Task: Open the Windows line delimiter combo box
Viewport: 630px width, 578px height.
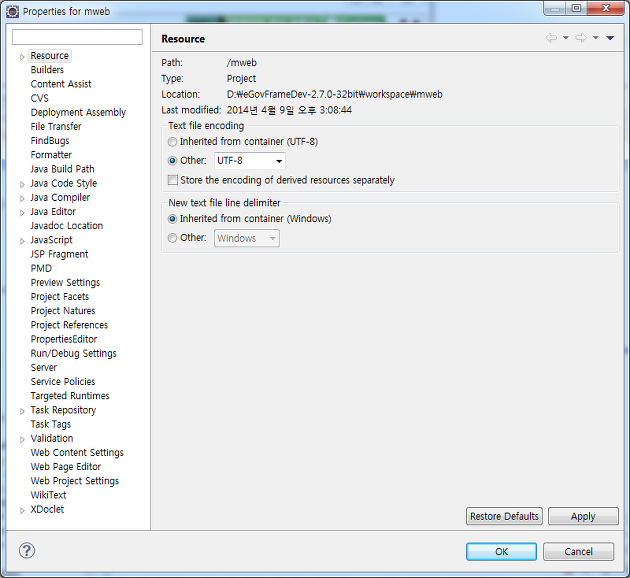Action: [247, 238]
